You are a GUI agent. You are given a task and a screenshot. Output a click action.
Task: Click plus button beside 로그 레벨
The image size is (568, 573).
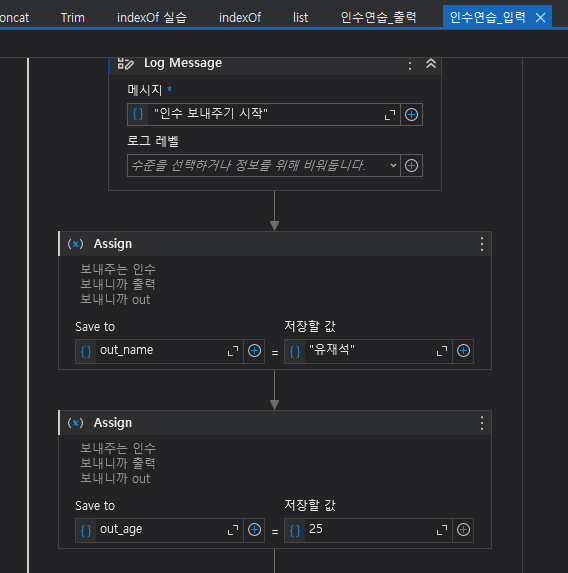pyautogui.click(x=411, y=166)
